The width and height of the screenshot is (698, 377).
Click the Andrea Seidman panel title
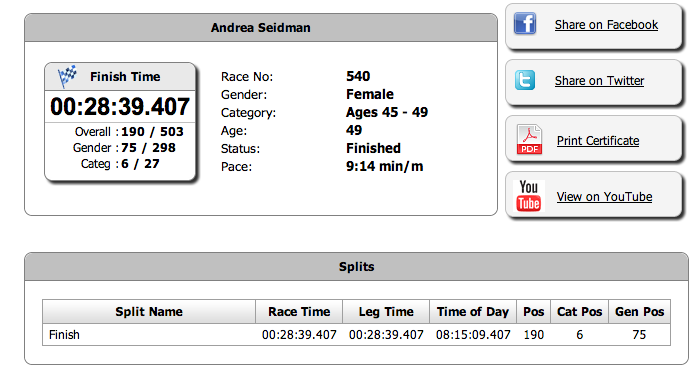[261, 28]
